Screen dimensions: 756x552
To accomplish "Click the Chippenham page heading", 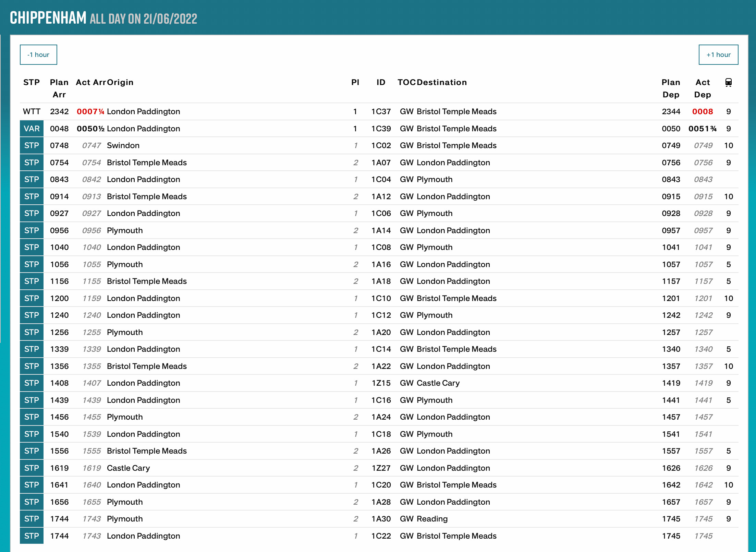I will tap(48, 18).
